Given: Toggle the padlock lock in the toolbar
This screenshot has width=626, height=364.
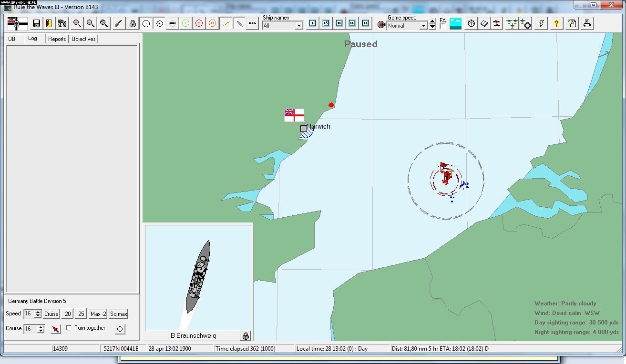Looking at the screenshot, I should (x=132, y=23).
